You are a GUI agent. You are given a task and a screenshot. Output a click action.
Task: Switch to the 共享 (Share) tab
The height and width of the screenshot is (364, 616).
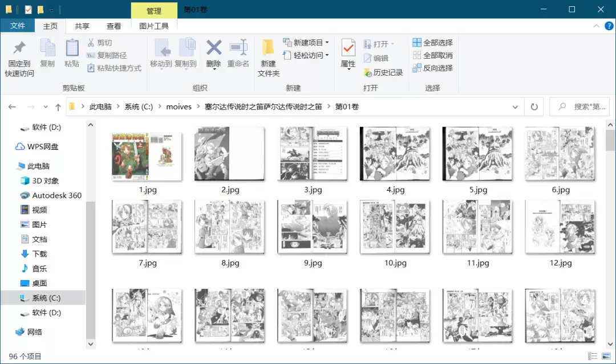(x=82, y=26)
